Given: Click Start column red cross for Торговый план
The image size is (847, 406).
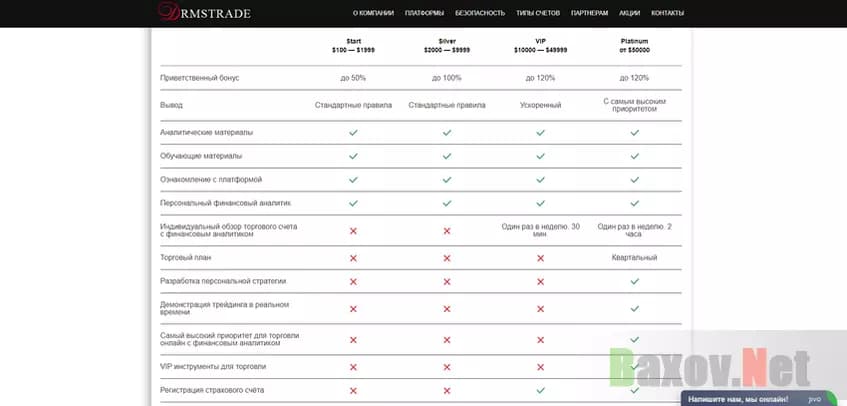Looking at the screenshot, I should coord(353,258).
